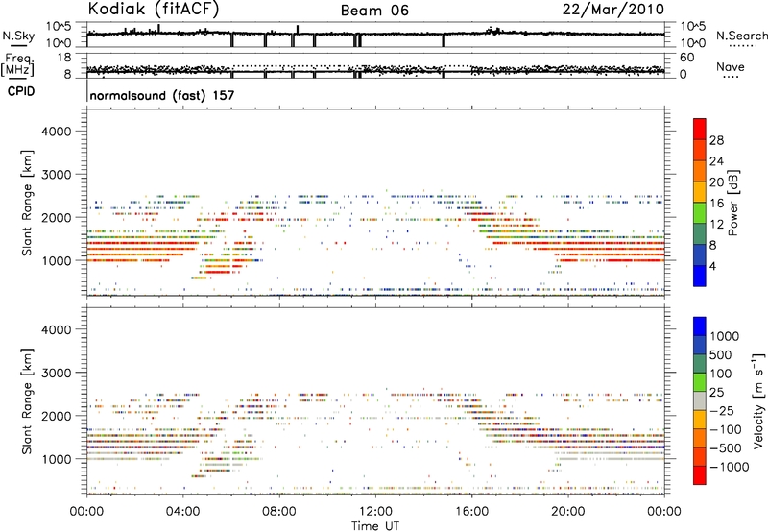Click the yellow segment of Power color bar

coord(700,191)
